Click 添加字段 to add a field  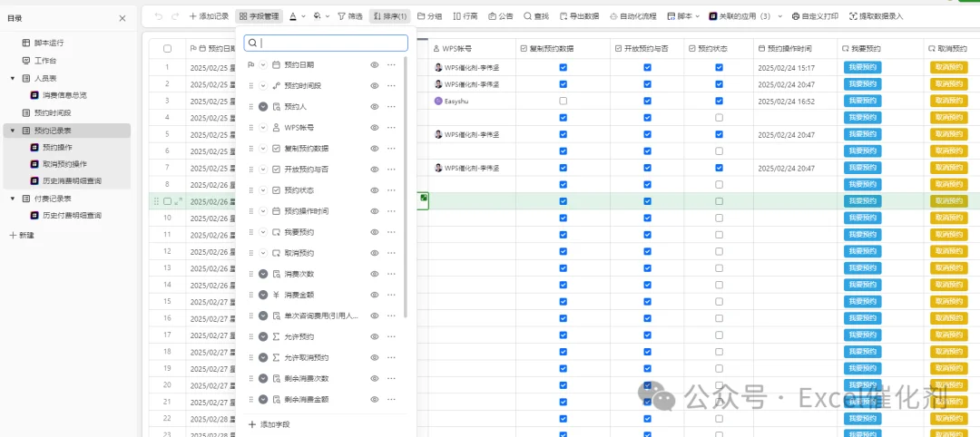pos(269,424)
